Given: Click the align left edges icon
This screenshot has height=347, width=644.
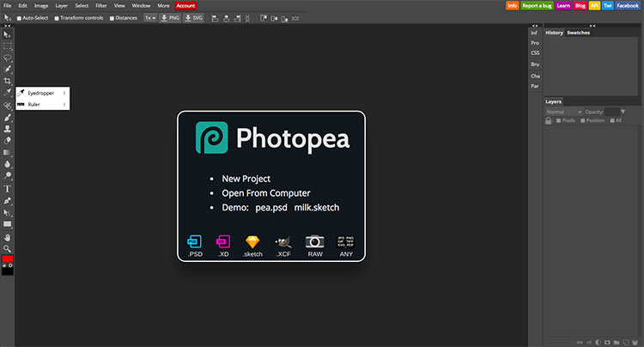Looking at the screenshot, I should [215, 19].
